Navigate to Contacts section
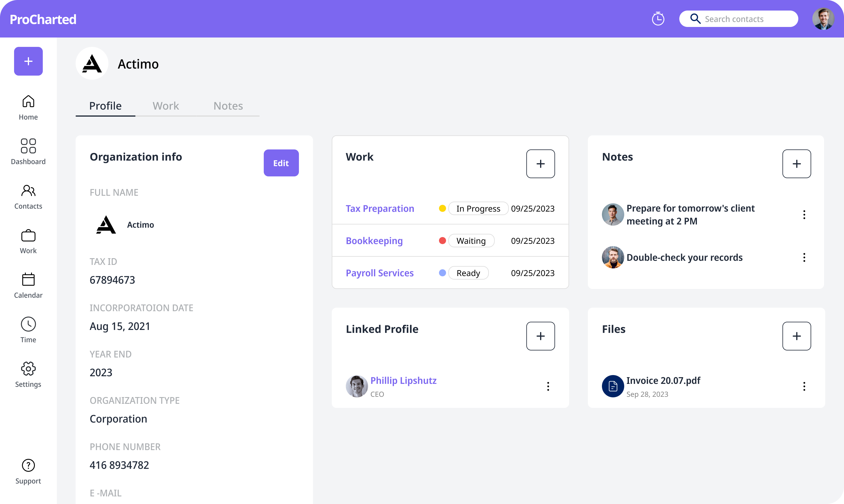The width and height of the screenshot is (844, 504). [x=28, y=196]
